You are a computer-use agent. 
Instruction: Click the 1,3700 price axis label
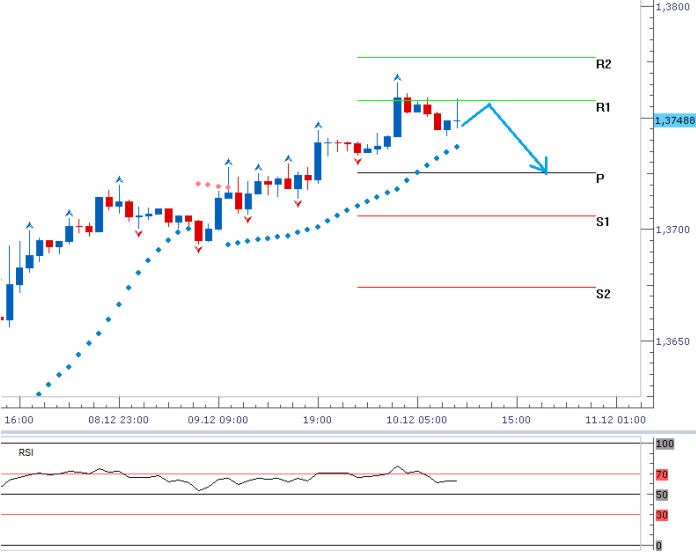click(x=672, y=230)
